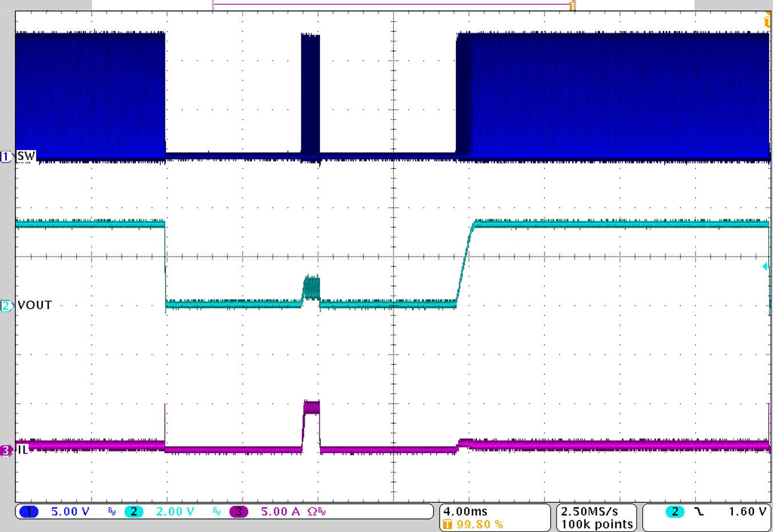Click the cyan trigger level arrow on right edge
This screenshot has width=773, height=532.
coord(766,267)
